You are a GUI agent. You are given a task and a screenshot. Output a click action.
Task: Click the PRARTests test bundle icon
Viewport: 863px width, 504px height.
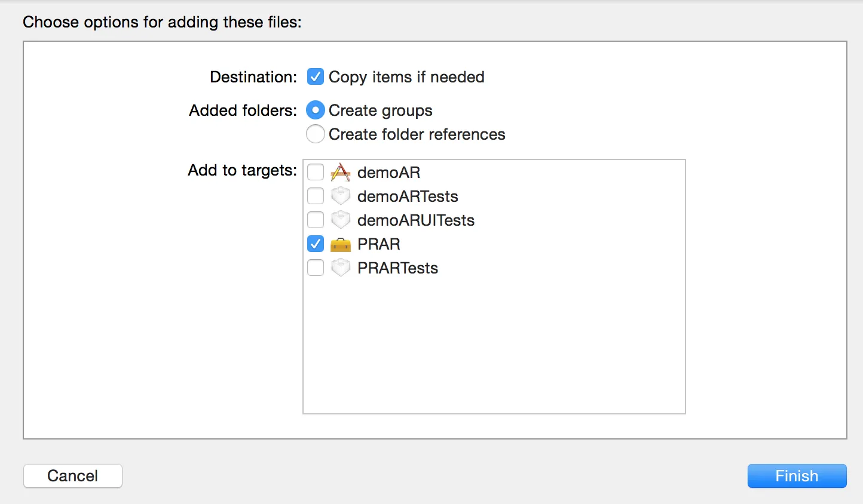[x=340, y=268]
